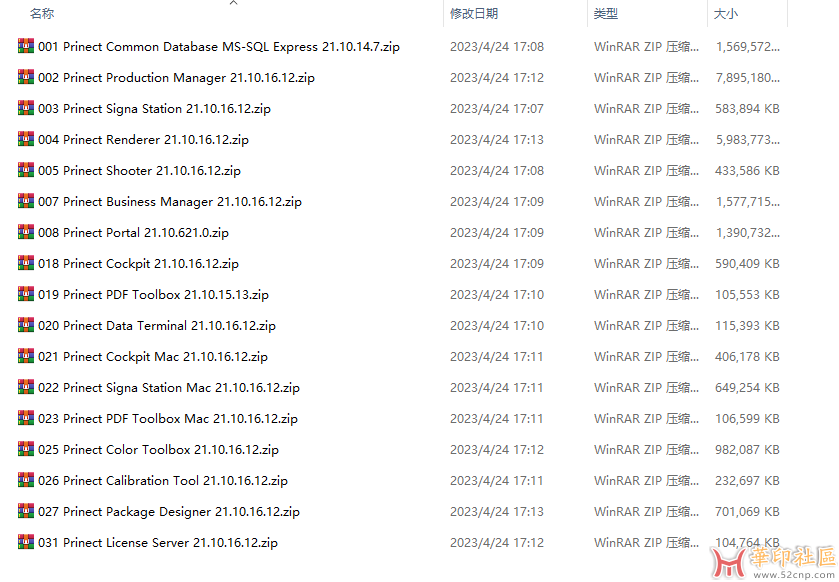Screen dimensions: 839x582
Task: Select file 022 Prinect Signa Station Mac 21.10.16.12.zip
Action: click(169, 388)
